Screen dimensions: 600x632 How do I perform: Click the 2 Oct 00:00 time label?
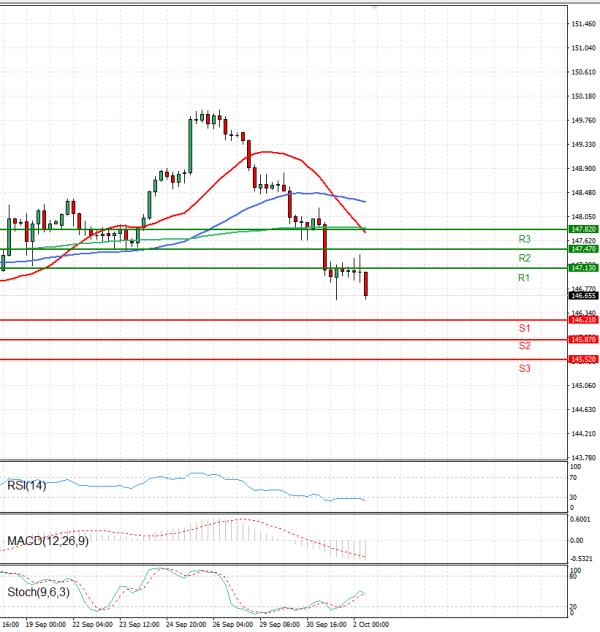(x=370, y=624)
